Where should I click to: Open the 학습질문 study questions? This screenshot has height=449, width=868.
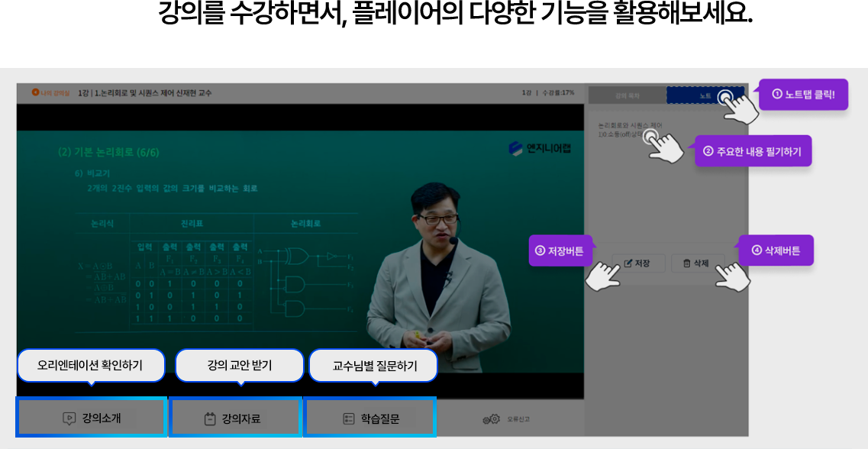pyautogui.click(x=370, y=418)
